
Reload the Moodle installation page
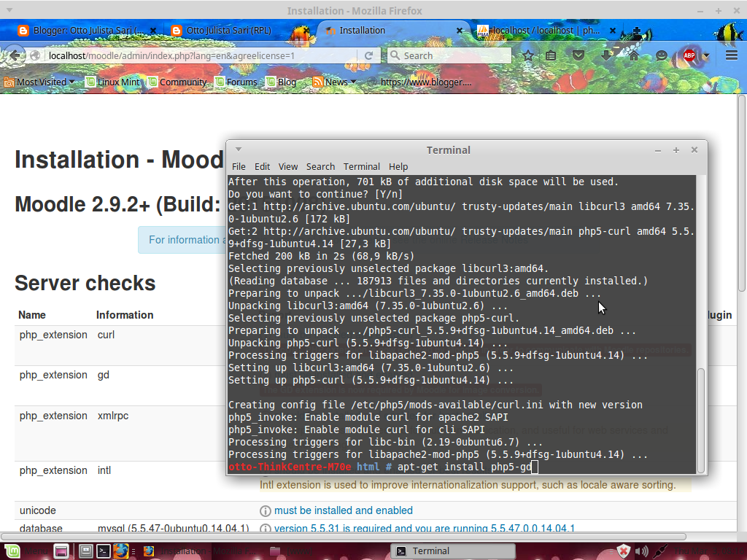(368, 55)
